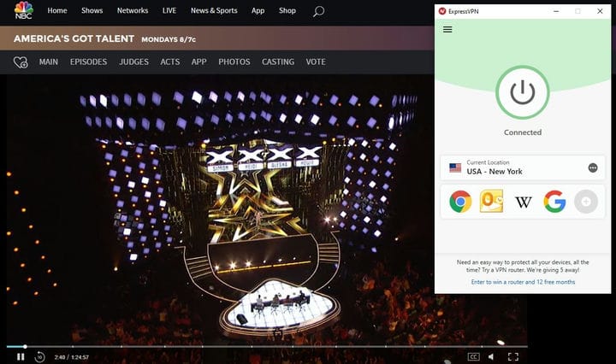The height and width of the screenshot is (364, 616).
Task: Open the Google shortcut in ExpressVPN
Action: coord(554,202)
